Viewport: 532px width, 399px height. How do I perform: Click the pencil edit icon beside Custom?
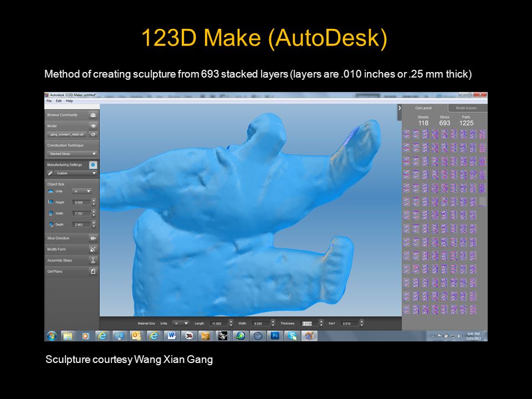[x=50, y=173]
